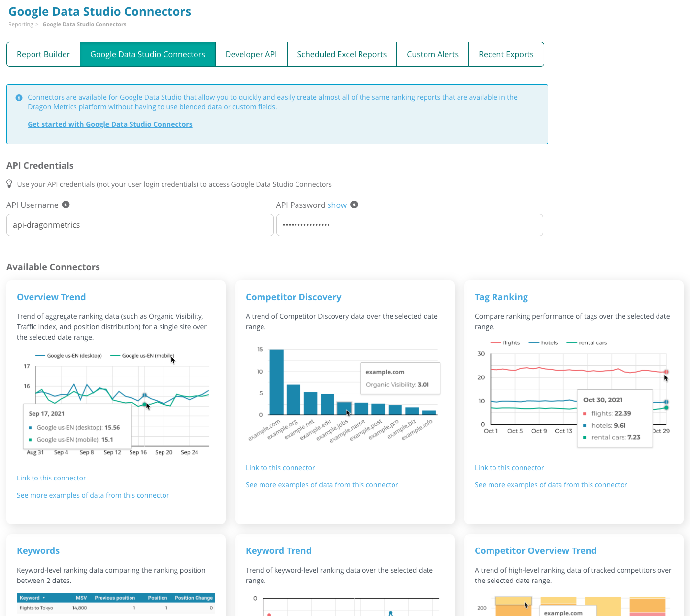690x616 pixels.
Task: Click into the API Password field
Action: (x=409, y=225)
